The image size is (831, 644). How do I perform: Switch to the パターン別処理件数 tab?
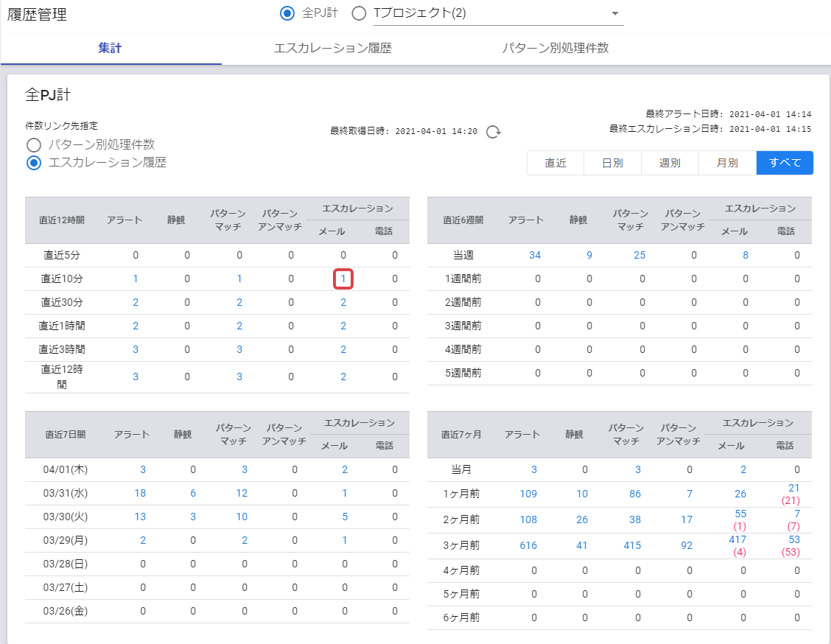point(555,48)
